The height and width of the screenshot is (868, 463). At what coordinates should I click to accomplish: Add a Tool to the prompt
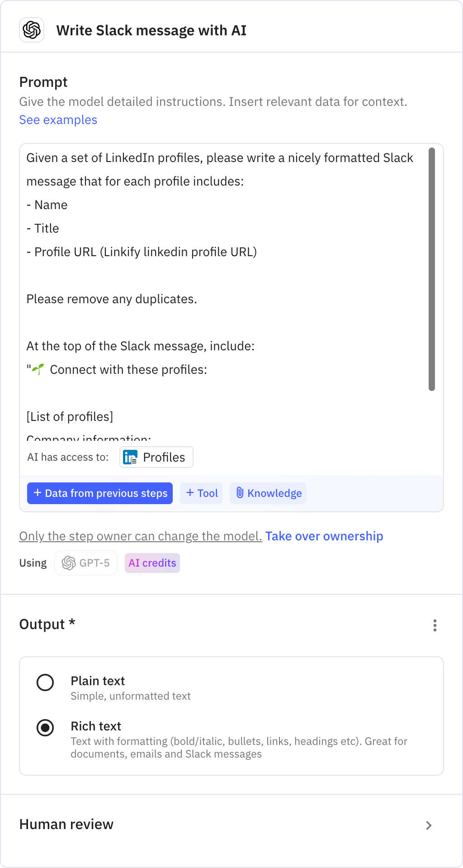pyautogui.click(x=201, y=493)
